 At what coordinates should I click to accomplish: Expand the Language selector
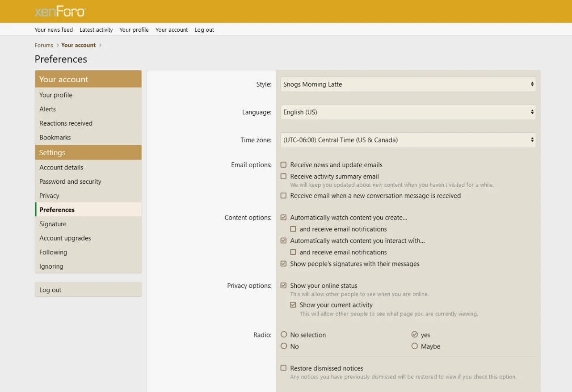click(x=408, y=112)
